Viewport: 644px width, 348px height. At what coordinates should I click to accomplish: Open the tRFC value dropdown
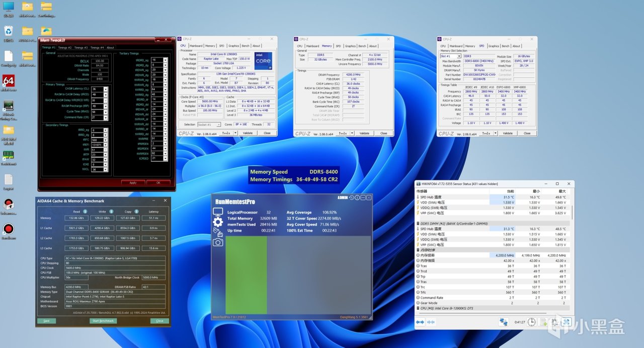[x=107, y=141]
